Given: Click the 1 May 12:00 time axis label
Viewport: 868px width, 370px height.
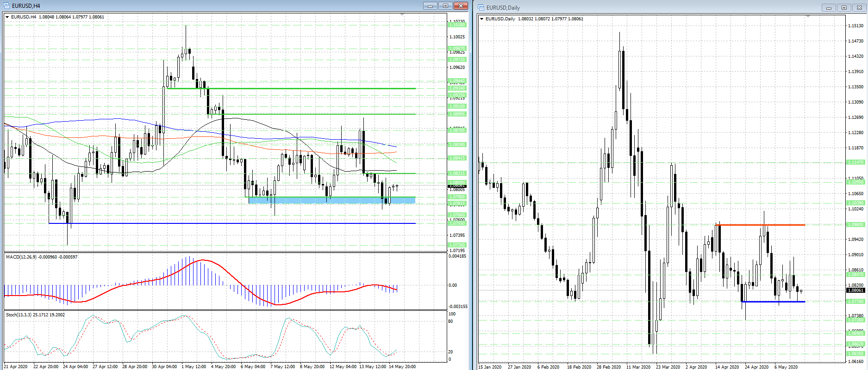Looking at the screenshot, I should (x=194, y=366).
